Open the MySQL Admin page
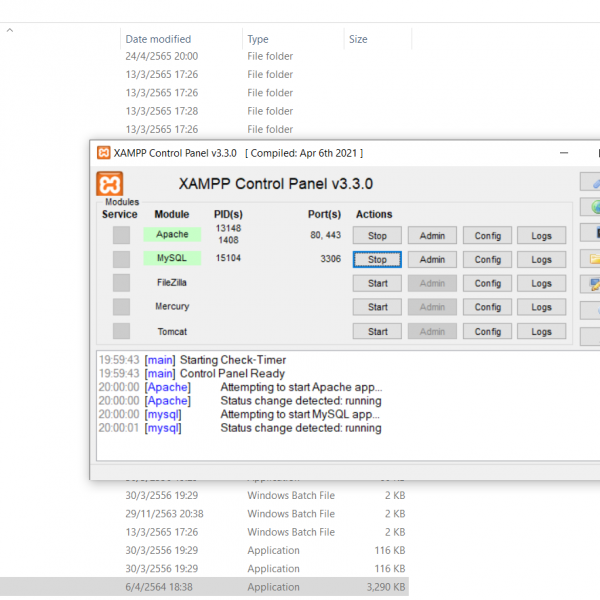This screenshot has width=600, height=600. tap(432, 260)
